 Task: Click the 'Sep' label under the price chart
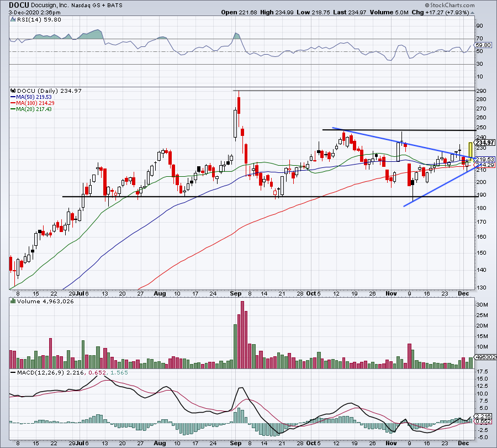[235, 293]
